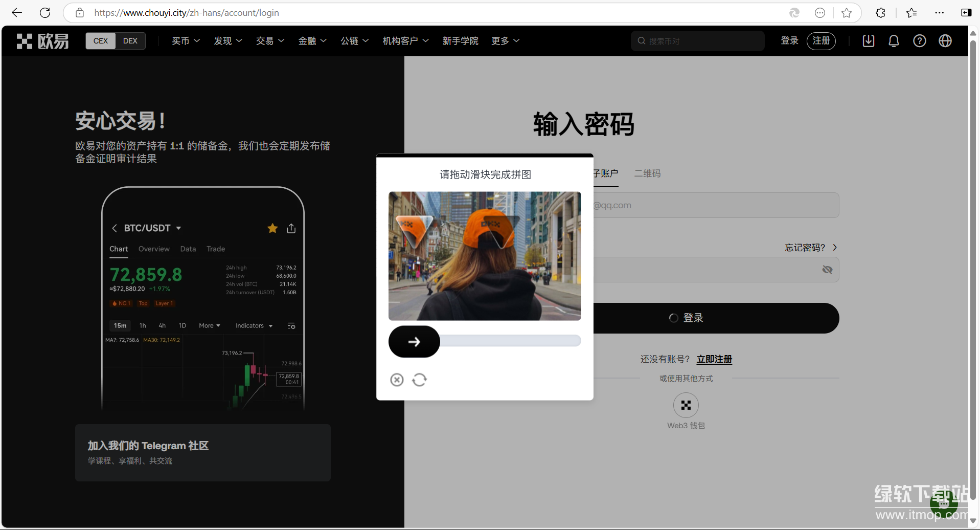
Task: Select the 1h timeframe
Action: [x=143, y=326]
